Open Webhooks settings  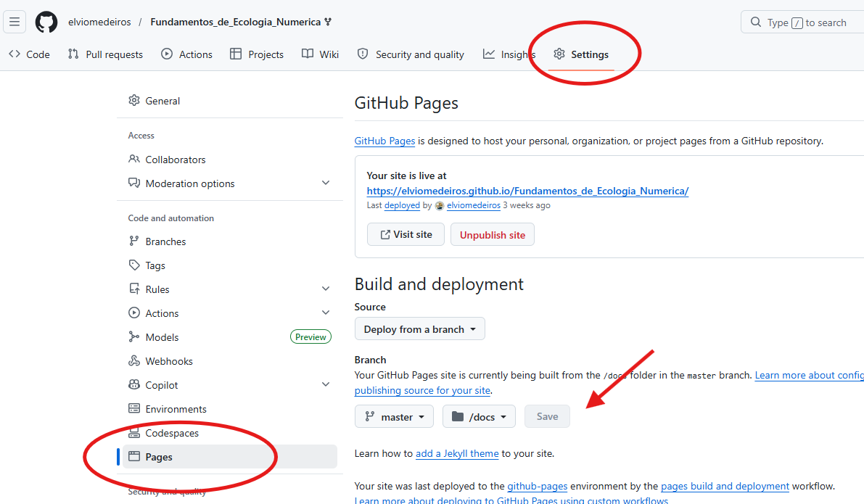pos(230,361)
